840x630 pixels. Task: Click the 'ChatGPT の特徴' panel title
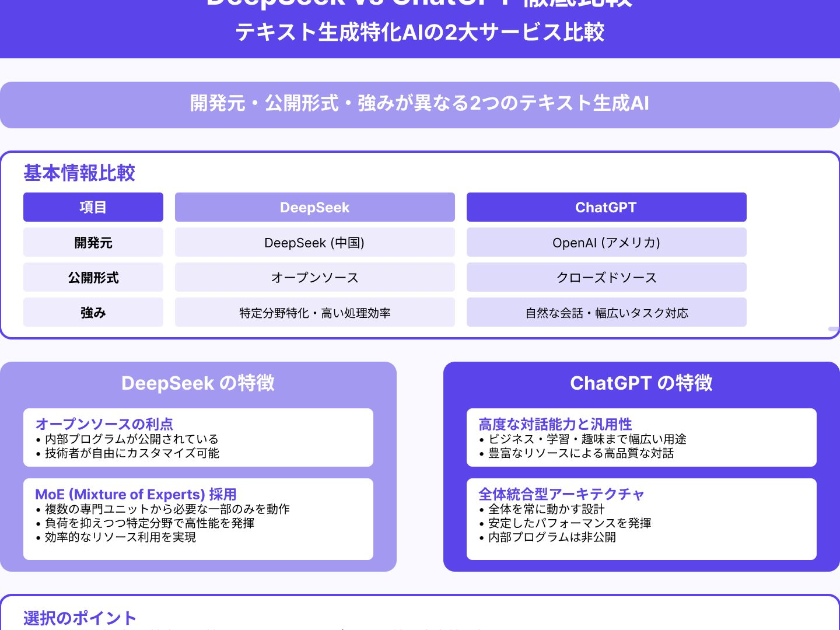tap(642, 383)
